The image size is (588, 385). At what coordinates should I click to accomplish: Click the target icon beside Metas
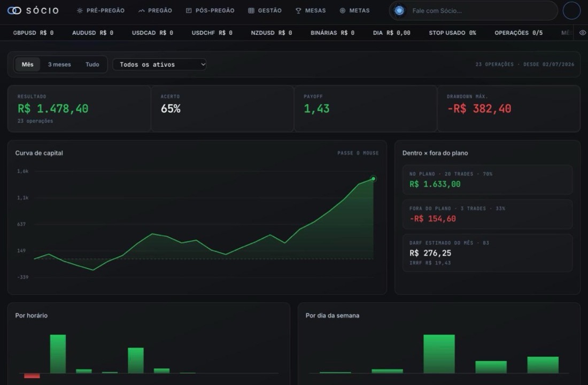342,11
